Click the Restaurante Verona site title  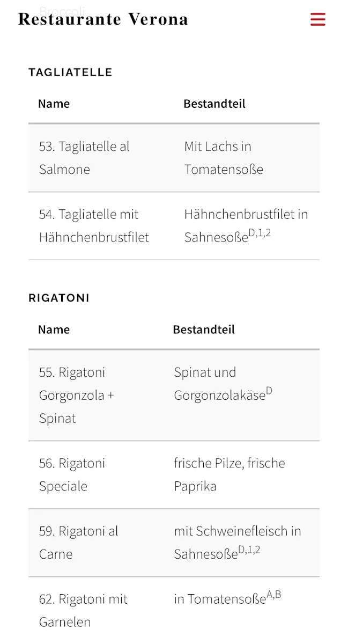pos(103,19)
